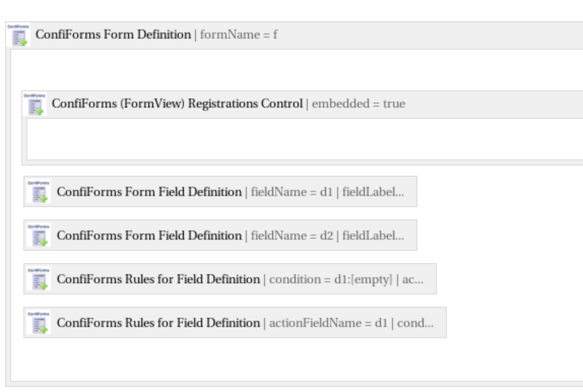Select Rules for Field Definition title with actionFieldName

[x=158, y=323]
